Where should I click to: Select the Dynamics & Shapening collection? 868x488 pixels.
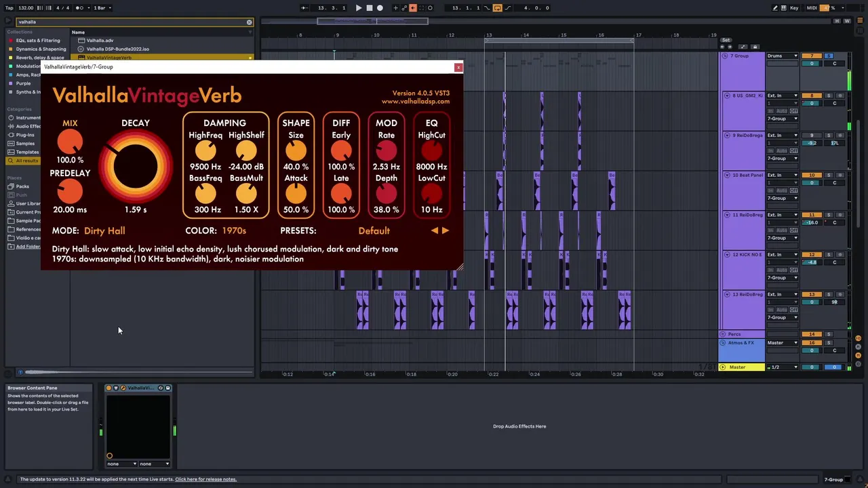(41, 49)
